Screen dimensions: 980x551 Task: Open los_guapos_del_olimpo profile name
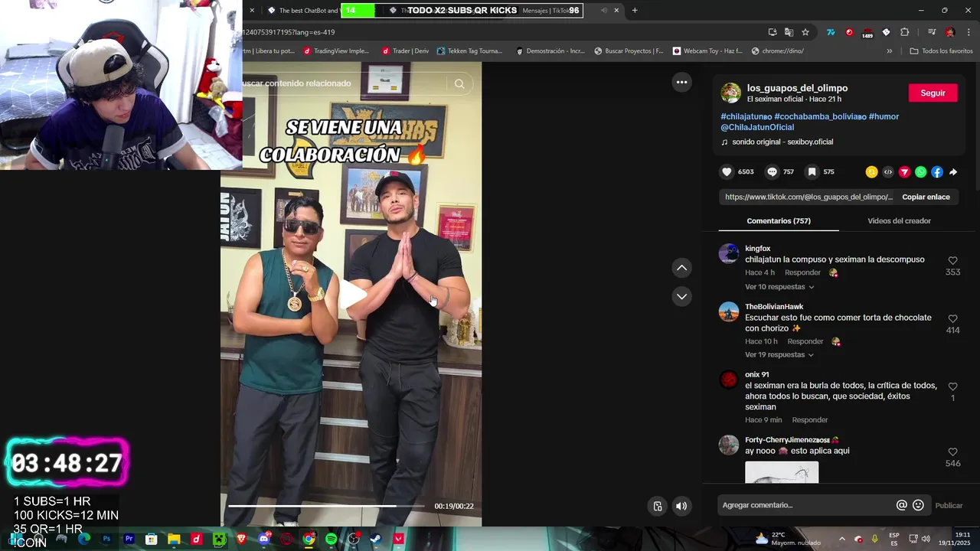pyautogui.click(x=797, y=88)
